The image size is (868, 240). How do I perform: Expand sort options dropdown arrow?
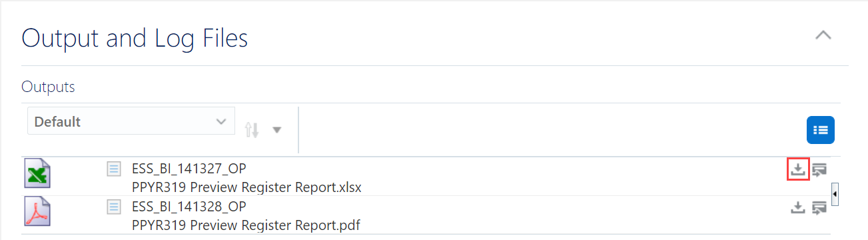(x=276, y=130)
